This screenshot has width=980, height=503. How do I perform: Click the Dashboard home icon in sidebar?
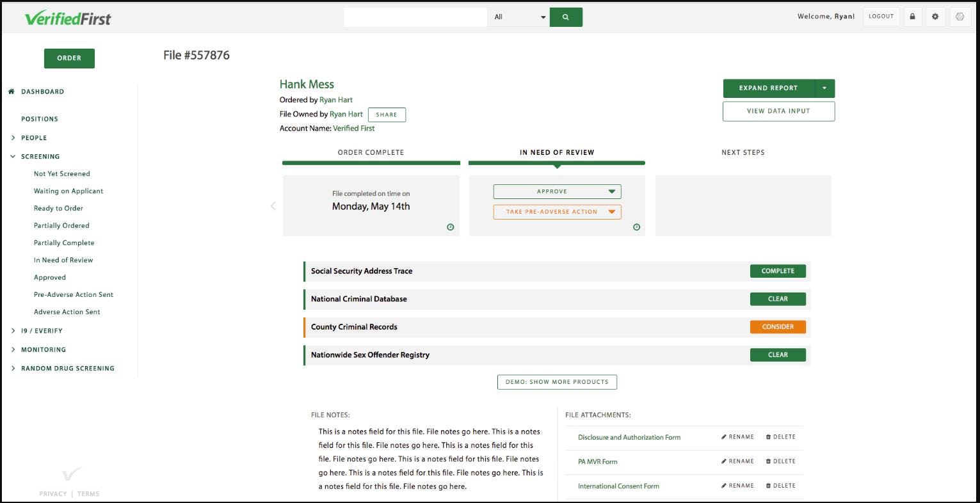11,91
